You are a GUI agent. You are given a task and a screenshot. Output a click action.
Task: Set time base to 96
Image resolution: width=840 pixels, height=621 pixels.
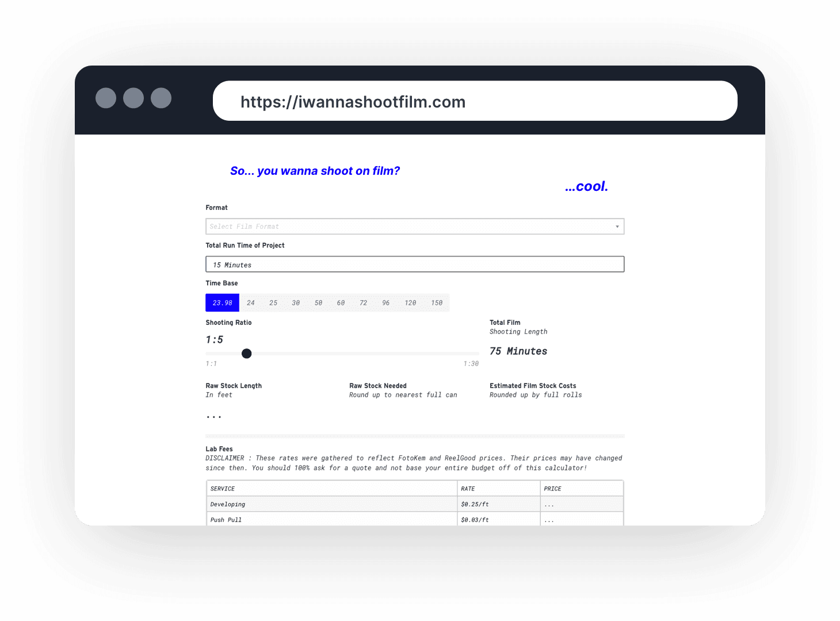tap(385, 303)
